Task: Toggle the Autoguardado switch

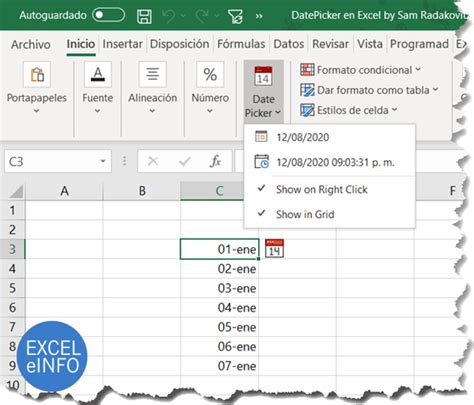Action: pos(108,15)
